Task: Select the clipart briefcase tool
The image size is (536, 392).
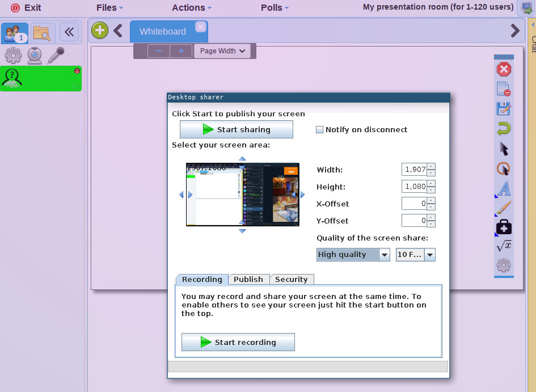Action: (x=504, y=227)
